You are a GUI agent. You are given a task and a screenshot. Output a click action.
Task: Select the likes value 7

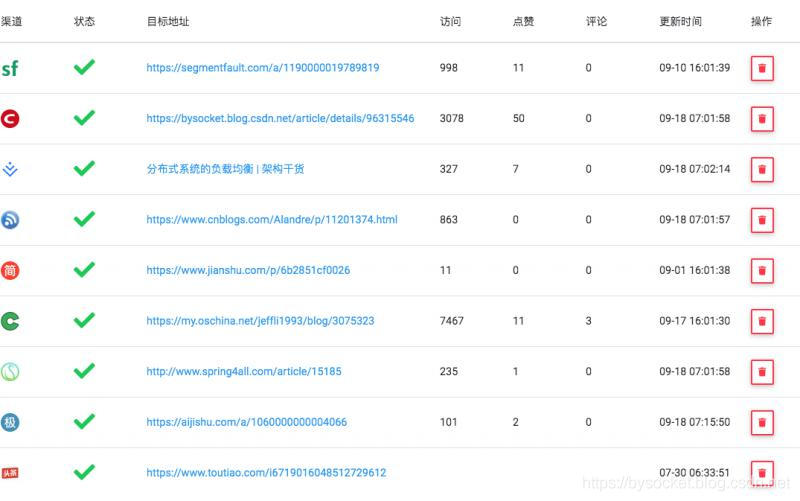tap(515, 169)
